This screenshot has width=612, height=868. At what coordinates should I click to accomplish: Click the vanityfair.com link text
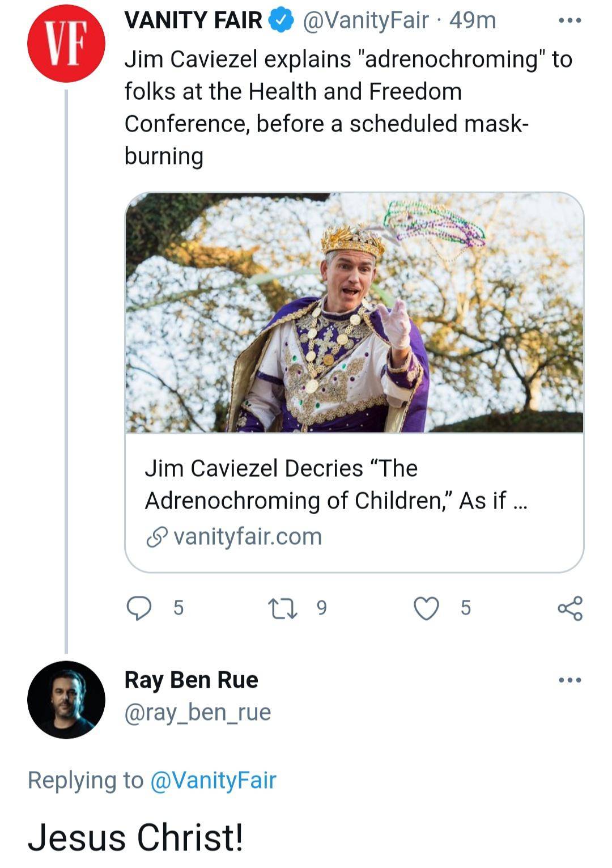248,536
